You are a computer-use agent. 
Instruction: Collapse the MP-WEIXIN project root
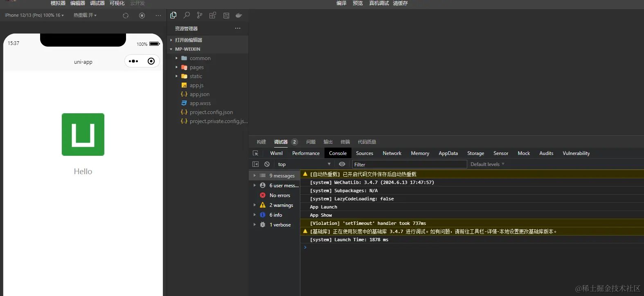[x=207, y=49]
